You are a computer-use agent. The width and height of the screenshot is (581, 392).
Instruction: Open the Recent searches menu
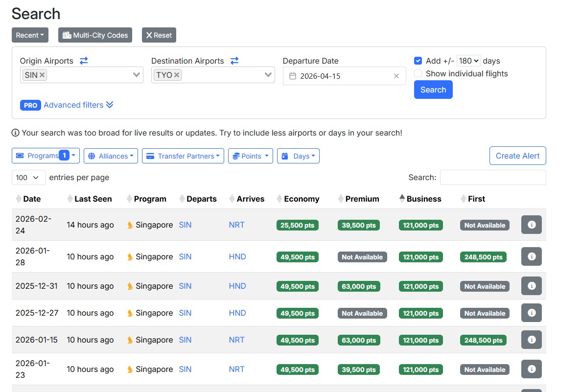tap(30, 35)
